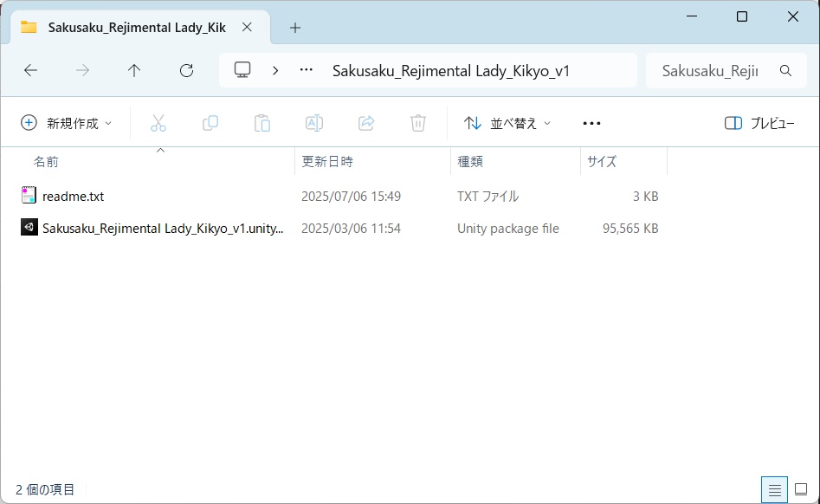820x504 pixels.
Task: Select the Sakusaku_Rejimental Lady_Kikyo_v1.unity package file
Action: pos(163,229)
